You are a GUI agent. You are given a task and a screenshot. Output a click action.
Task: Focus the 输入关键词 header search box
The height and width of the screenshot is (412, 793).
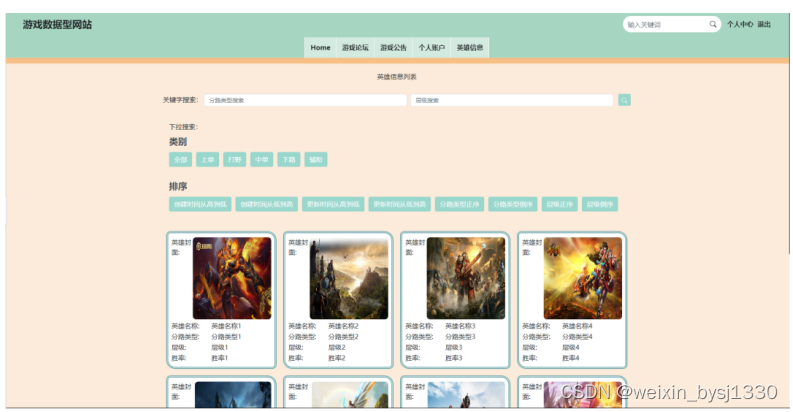672,24
